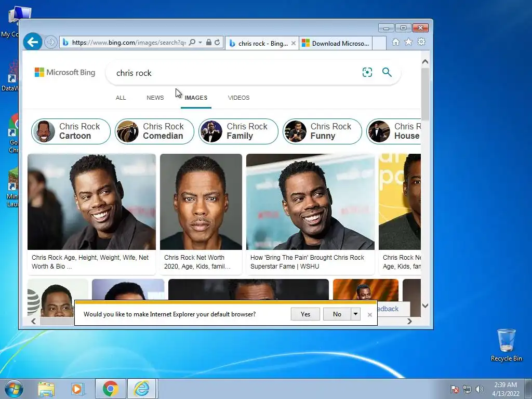Open the Bring The Pain WSHU image

[x=311, y=202]
